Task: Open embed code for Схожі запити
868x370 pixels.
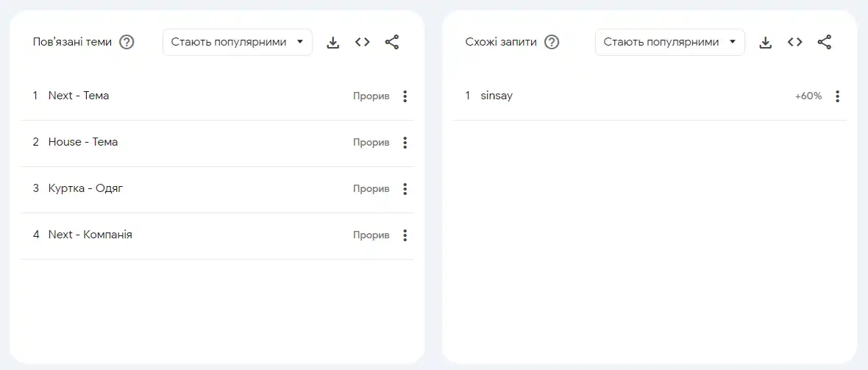Action: 795,42
